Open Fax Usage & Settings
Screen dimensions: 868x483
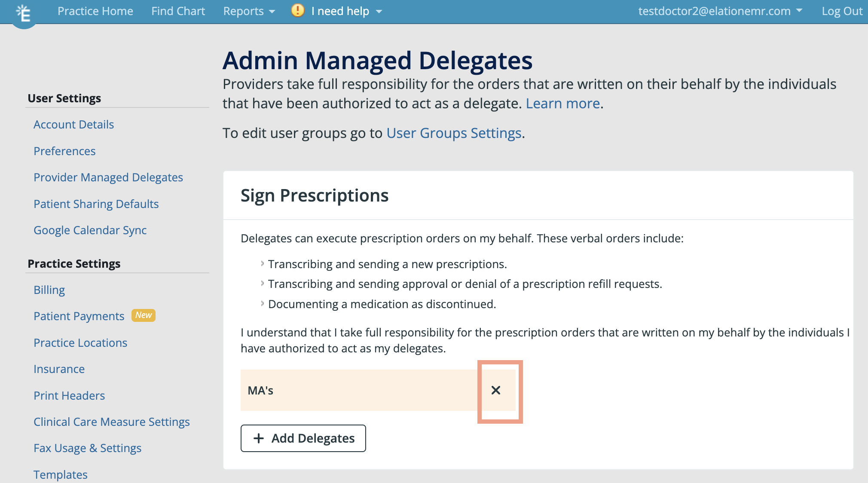click(x=87, y=448)
